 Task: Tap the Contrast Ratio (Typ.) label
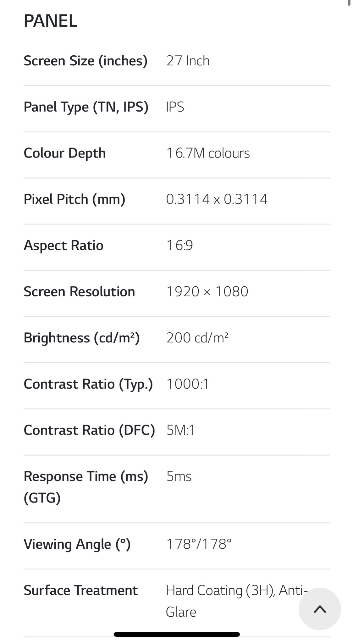(88, 384)
